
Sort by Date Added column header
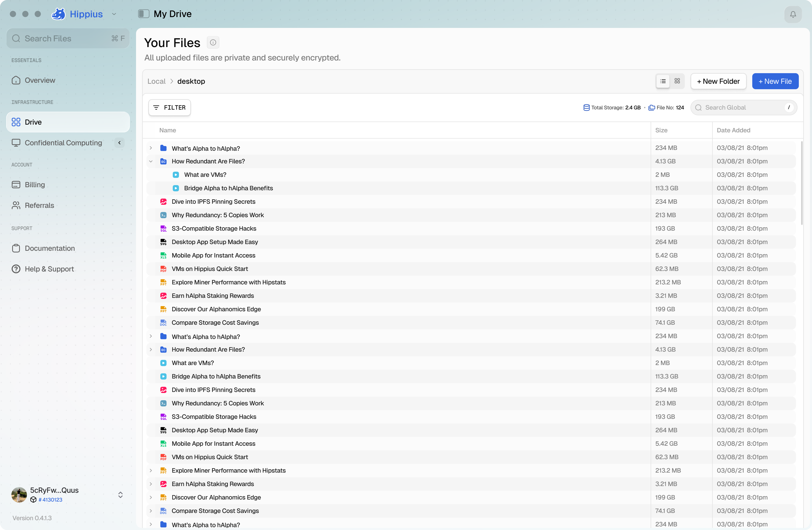coord(733,130)
